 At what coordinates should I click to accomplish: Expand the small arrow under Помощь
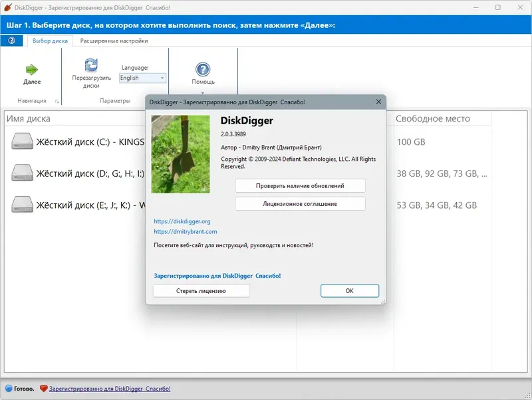click(203, 93)
